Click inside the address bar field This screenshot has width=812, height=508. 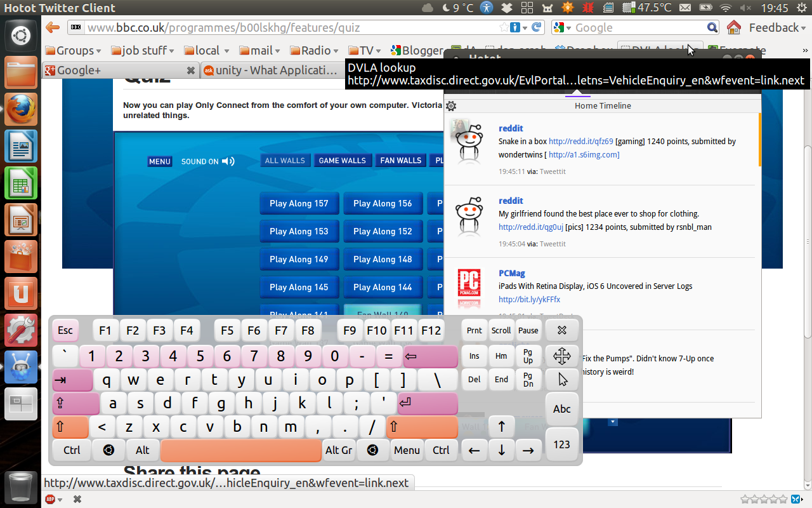[x=285, y=27]
